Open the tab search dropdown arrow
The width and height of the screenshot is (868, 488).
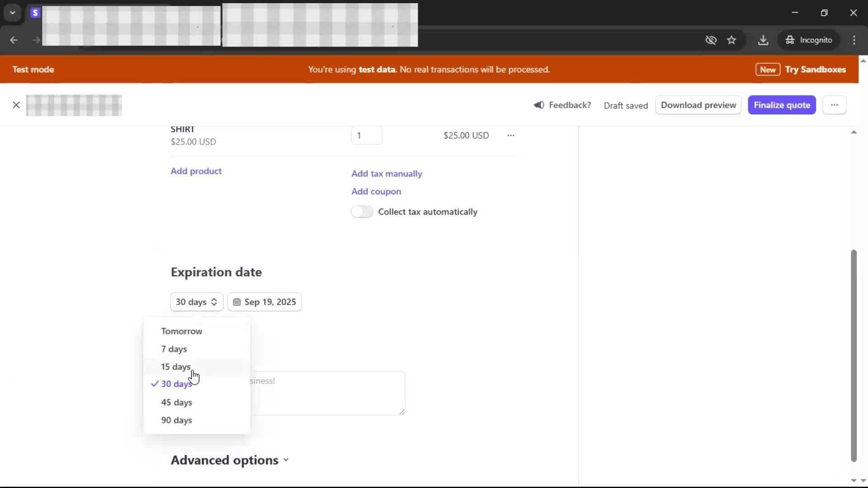click(x=13, y=13)
